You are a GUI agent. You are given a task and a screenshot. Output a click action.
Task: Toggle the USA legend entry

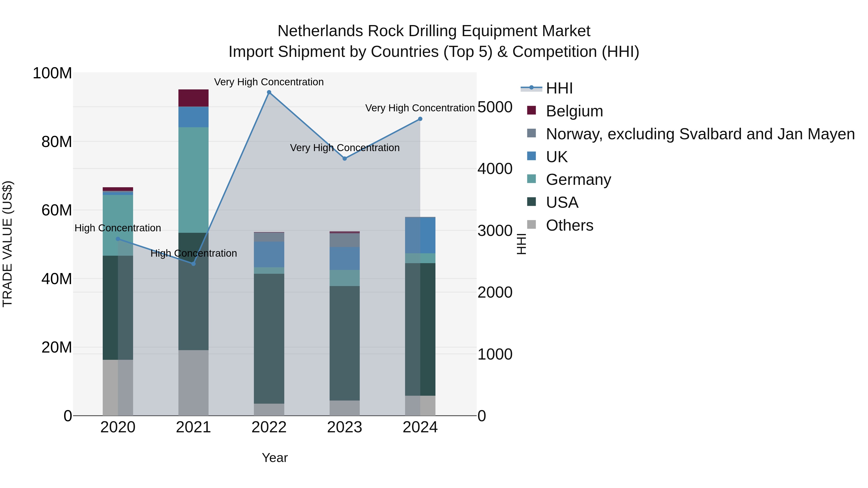pyautogui.click(x=553, y=202)
